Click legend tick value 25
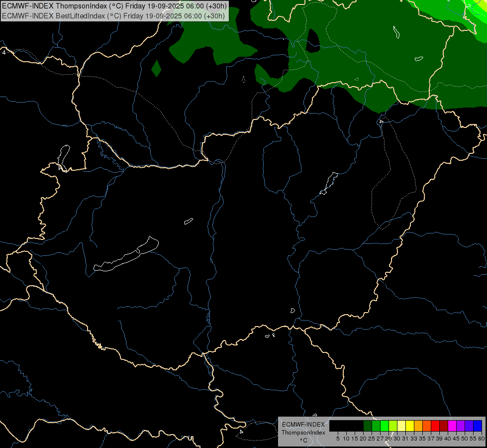 (372, 439)
